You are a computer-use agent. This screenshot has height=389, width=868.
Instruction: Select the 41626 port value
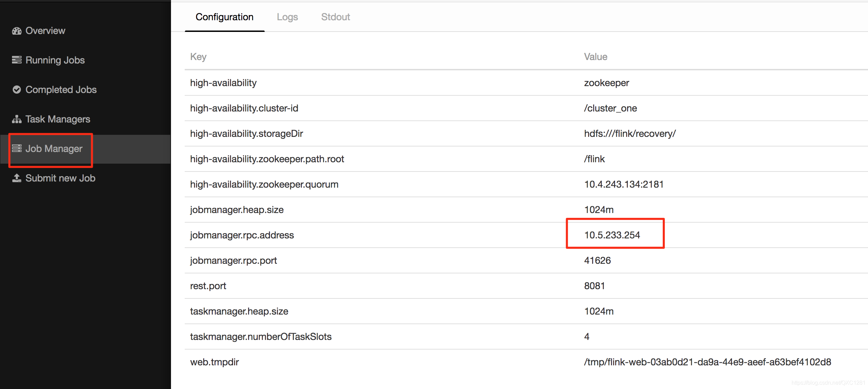[x=597, y=261]
